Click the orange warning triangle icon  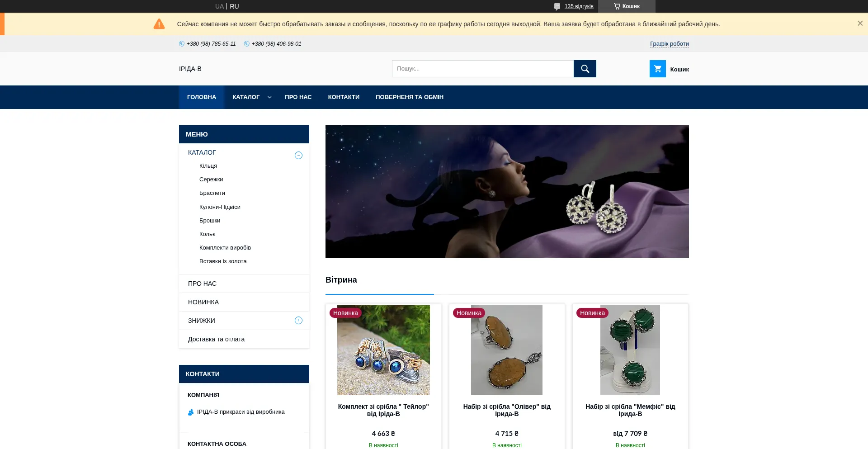pyautogui.click(x=159, y=24)
